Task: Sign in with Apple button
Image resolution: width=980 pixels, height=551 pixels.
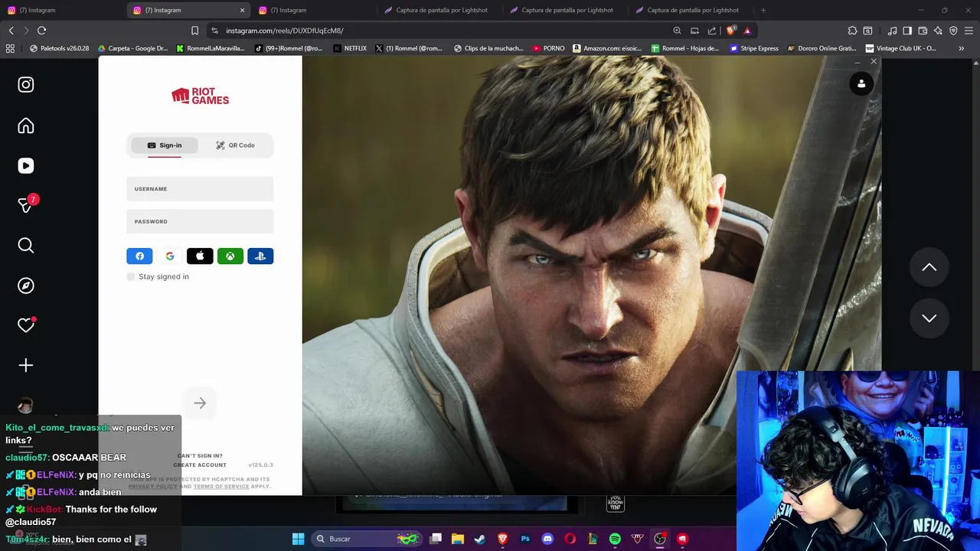Action: [200, 256]
